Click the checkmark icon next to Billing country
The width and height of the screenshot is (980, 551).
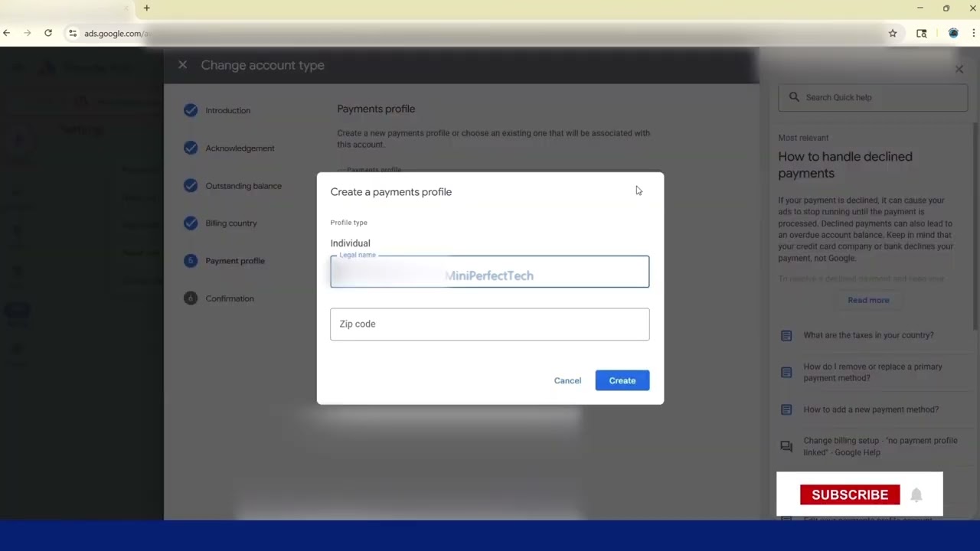tap(191, 223)
